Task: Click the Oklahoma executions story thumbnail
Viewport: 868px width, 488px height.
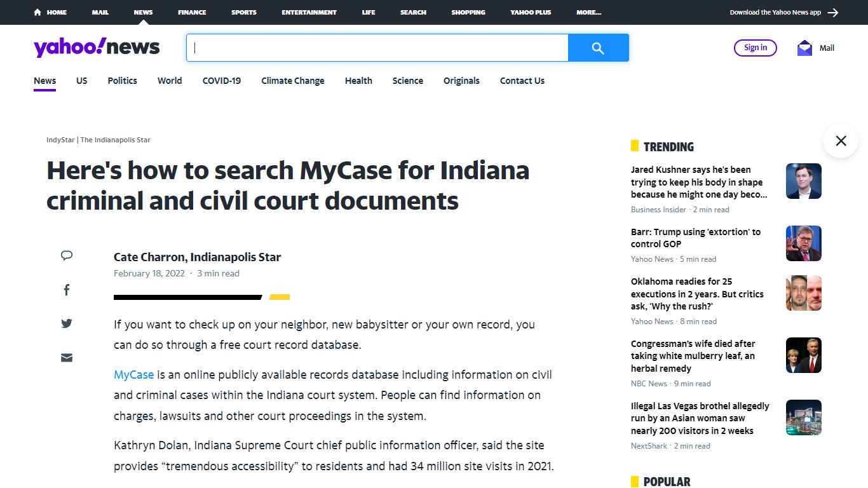Action: point(804,293)
